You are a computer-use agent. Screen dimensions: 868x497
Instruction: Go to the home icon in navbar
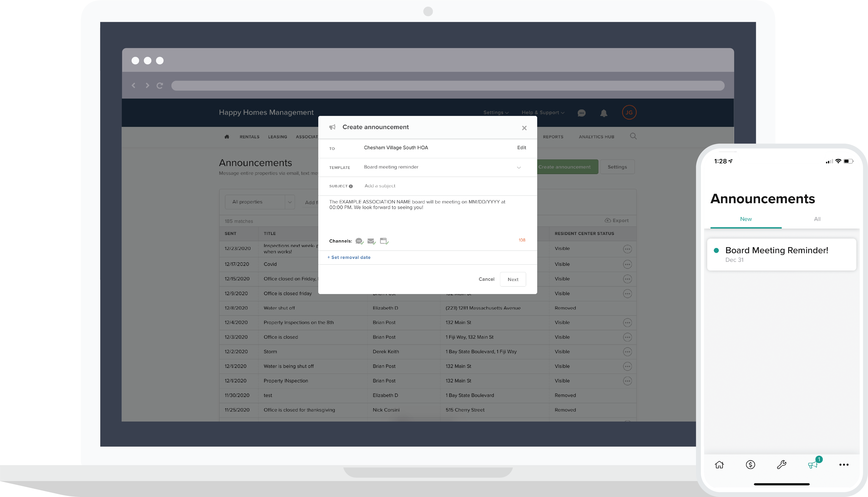click(x=227, y=137)
